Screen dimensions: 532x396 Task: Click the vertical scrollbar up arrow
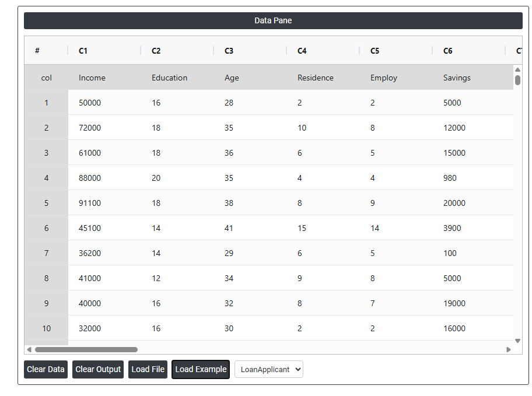tap(517, 69)
